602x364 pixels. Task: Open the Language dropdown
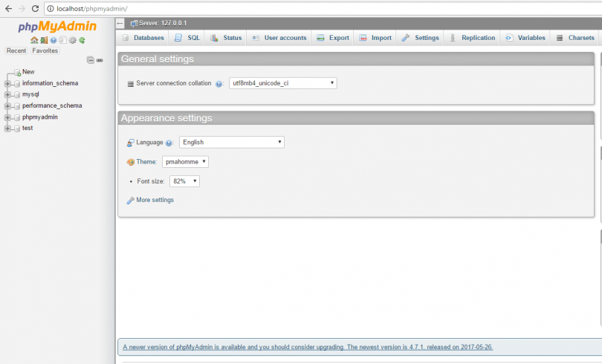tap(232, 142)
